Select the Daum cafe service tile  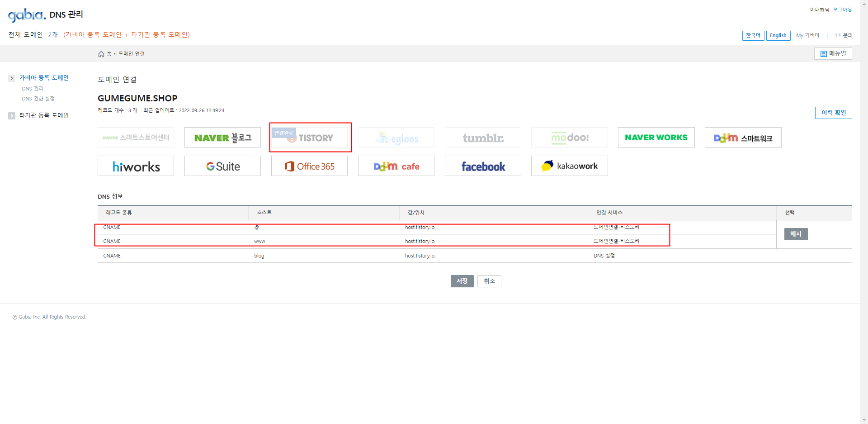[x=396, y=166]
